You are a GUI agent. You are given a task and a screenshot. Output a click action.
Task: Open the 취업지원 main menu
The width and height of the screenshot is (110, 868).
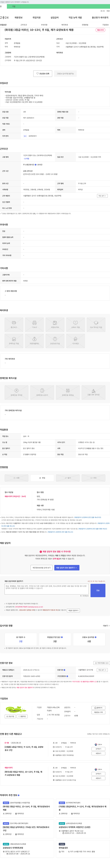[x=37, y=18]
